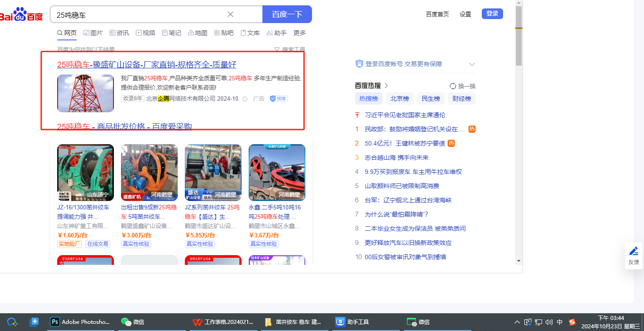Click the page vertical scrollbar thumb
The image size is (644, 331).
[519, 35]
